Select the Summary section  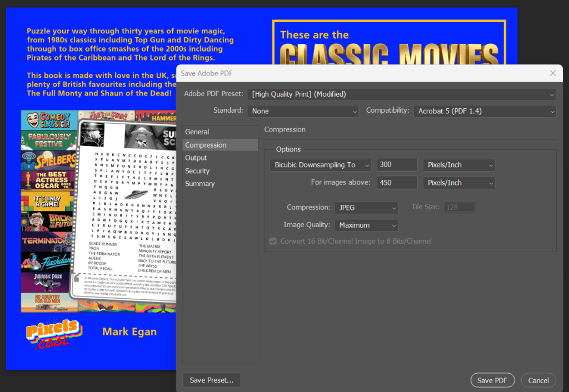click(x=220, y=184)
